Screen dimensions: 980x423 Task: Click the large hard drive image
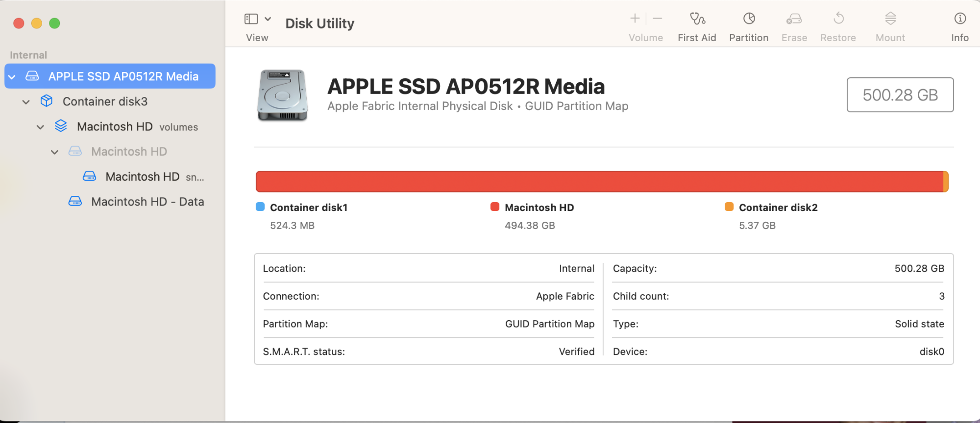(x=282, y=95)
